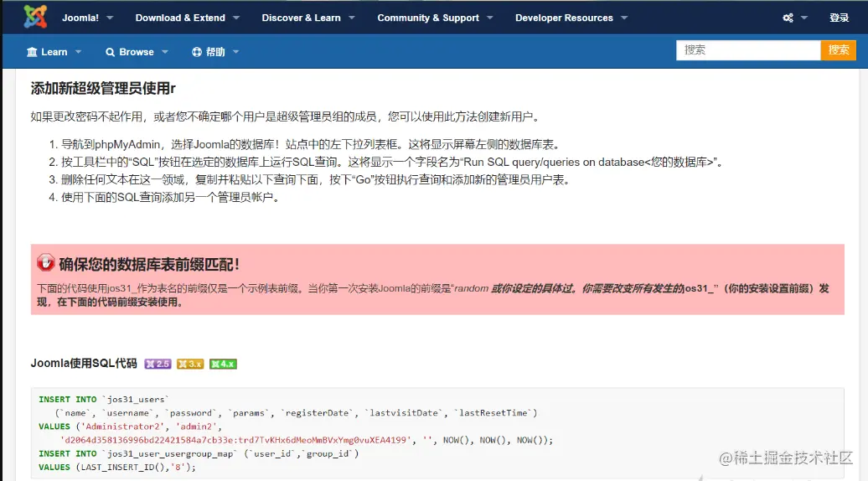Open the 帮助 help submenu
Image resolution: width=868 pixels, height=481 pixels.
coord(215,52)
